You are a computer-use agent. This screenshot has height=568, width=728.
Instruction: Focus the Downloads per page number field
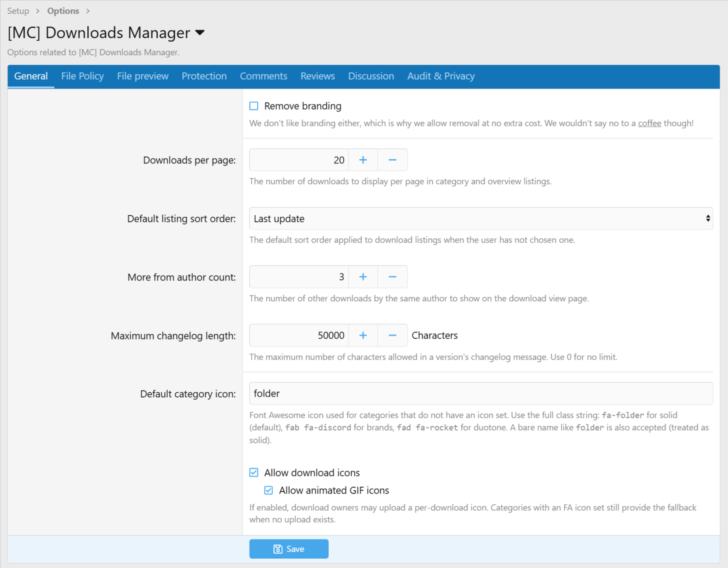pos(299,160)
